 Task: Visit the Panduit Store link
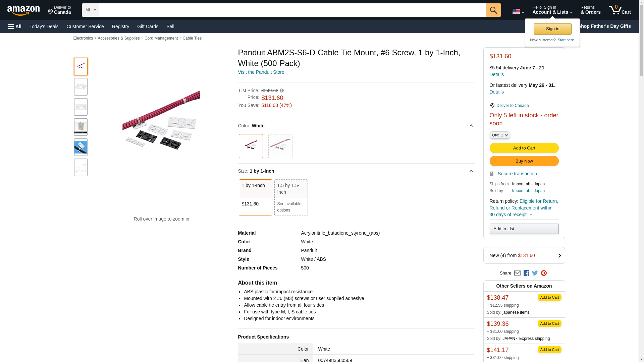[261, 72]
